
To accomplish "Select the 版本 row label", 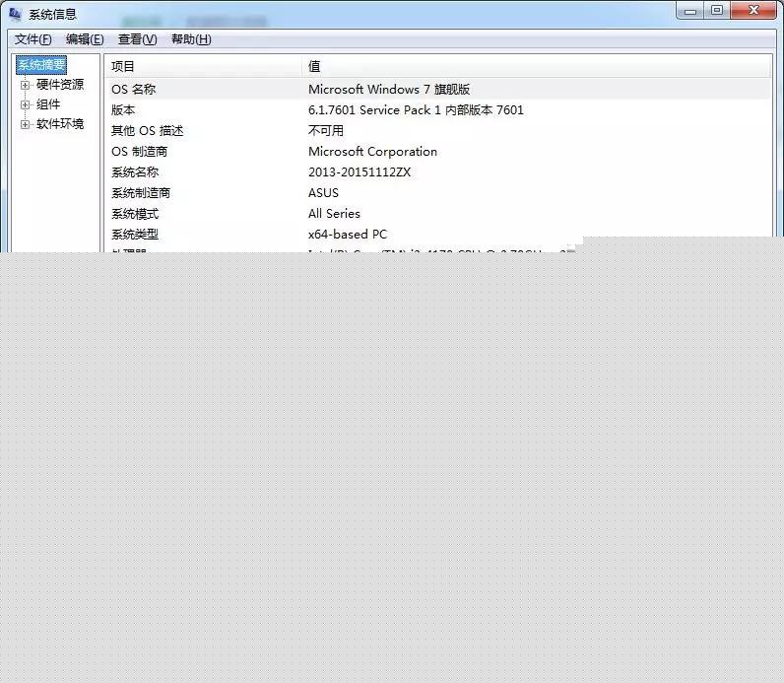I will 123,110.
